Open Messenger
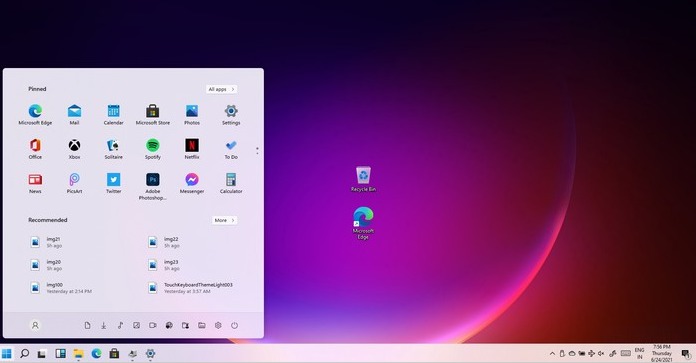696x363 pixels. (x=192, y=183)
